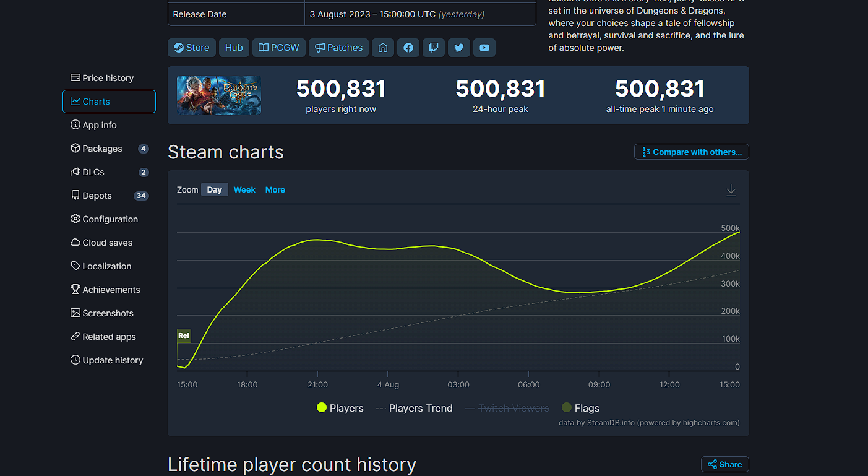Click the Baldur's Gate 3 thumbnail
The height and width of the screenshot is (476, 868).
click(219, 95)
